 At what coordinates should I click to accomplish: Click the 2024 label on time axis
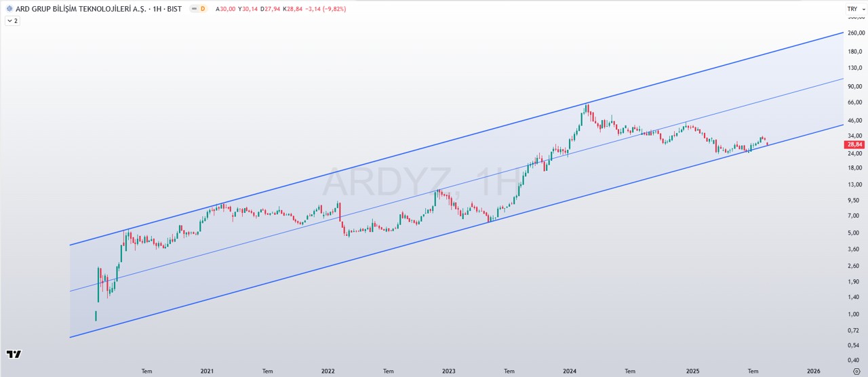pos(570,371)
